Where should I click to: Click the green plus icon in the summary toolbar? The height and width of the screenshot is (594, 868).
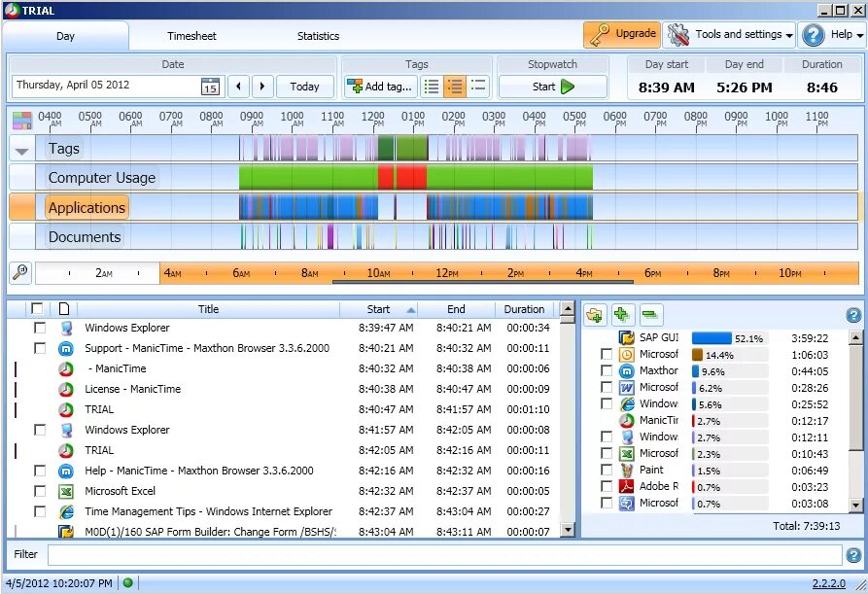click(622, 315)
